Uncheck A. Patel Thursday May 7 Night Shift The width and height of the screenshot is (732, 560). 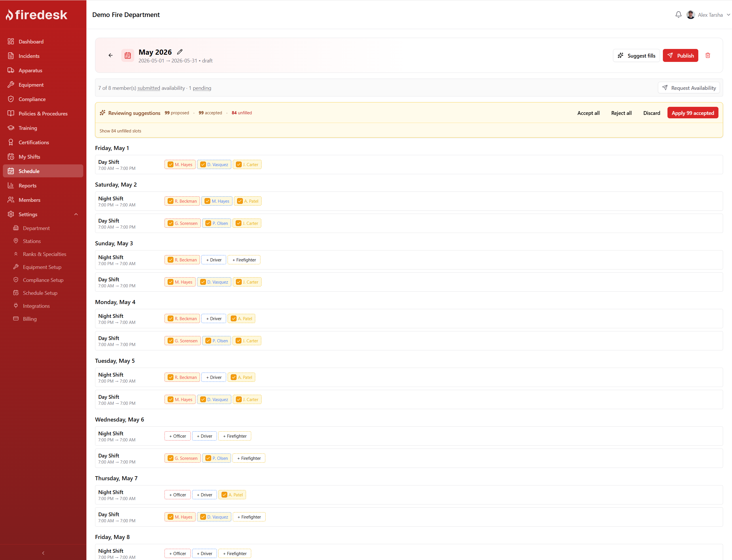(224, 495)
